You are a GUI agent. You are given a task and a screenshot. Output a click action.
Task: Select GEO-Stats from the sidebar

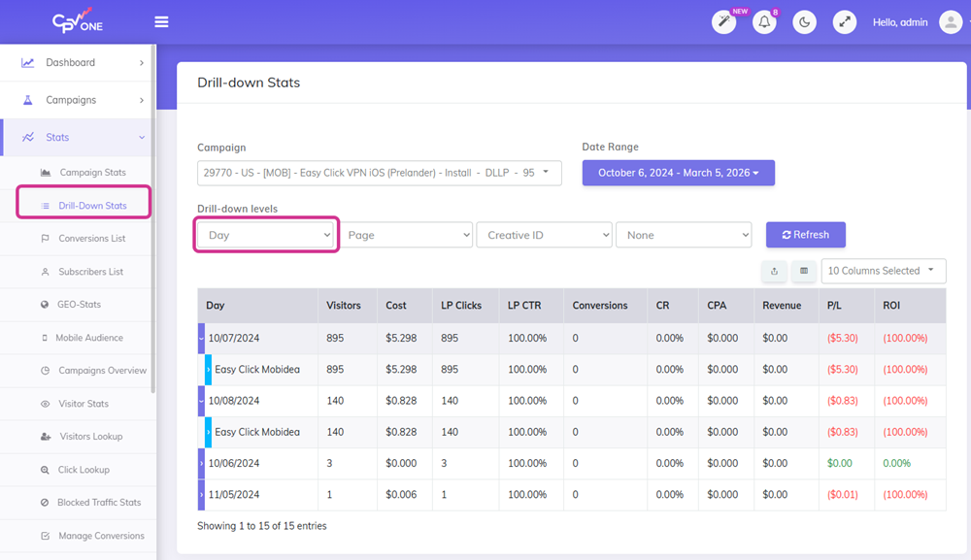[79, 305]
